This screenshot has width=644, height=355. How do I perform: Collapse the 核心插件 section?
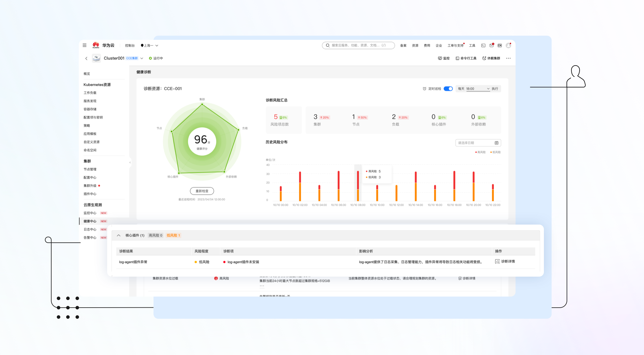point(119,235)
